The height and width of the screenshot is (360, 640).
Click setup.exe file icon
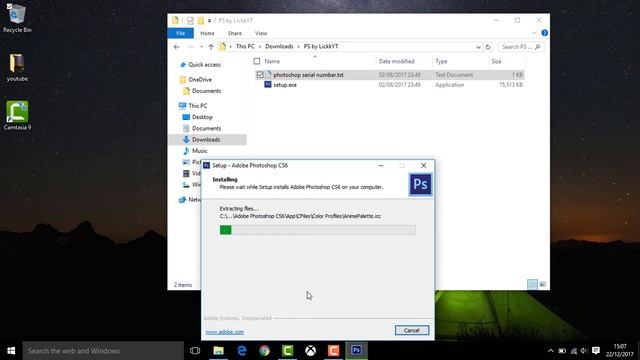(x=268, y=84)
